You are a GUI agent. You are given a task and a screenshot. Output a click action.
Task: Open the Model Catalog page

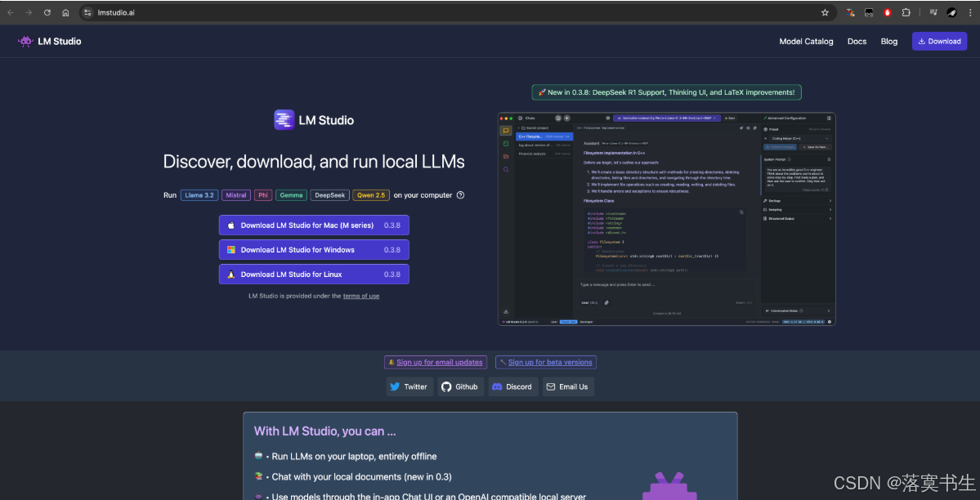click(806, 41)
